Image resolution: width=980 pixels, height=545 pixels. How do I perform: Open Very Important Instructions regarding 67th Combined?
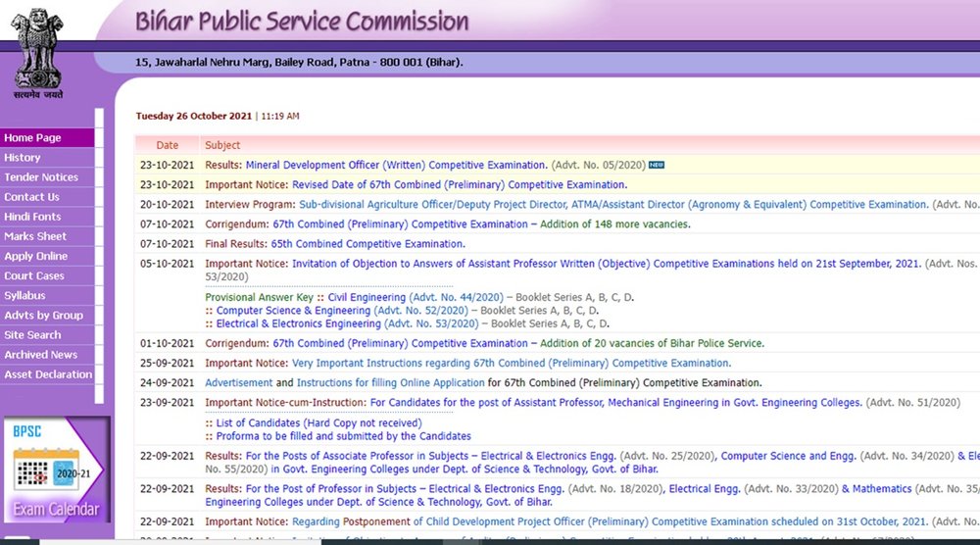[x=512, y=363]
